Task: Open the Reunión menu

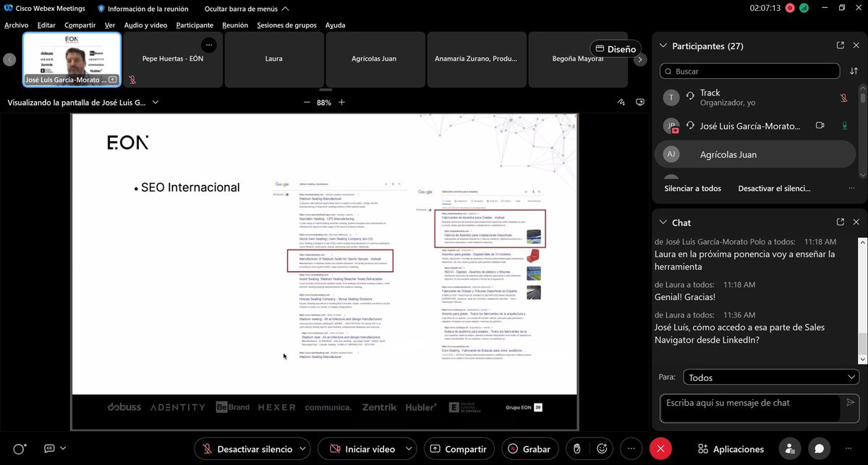Action: (x=235, y=25)
